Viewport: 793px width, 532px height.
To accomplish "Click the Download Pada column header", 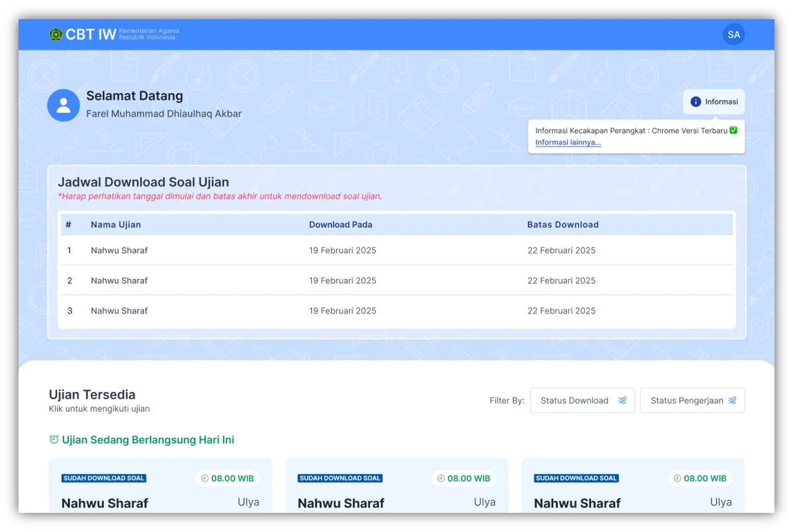I will tap(340, 225).
